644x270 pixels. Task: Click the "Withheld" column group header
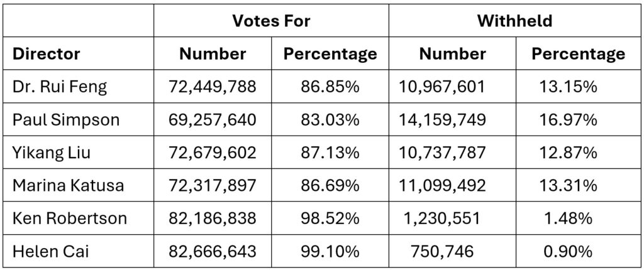[514, 21]
